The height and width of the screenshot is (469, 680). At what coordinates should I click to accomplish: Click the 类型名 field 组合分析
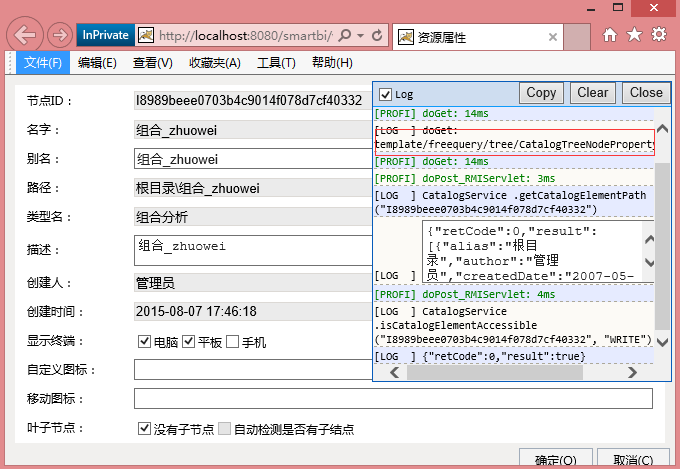click(253, 217)
